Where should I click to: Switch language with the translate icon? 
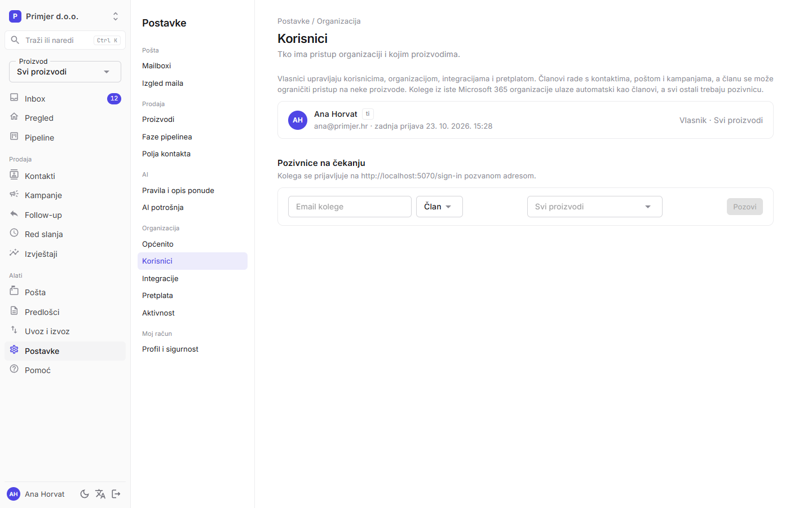(100, 494)
